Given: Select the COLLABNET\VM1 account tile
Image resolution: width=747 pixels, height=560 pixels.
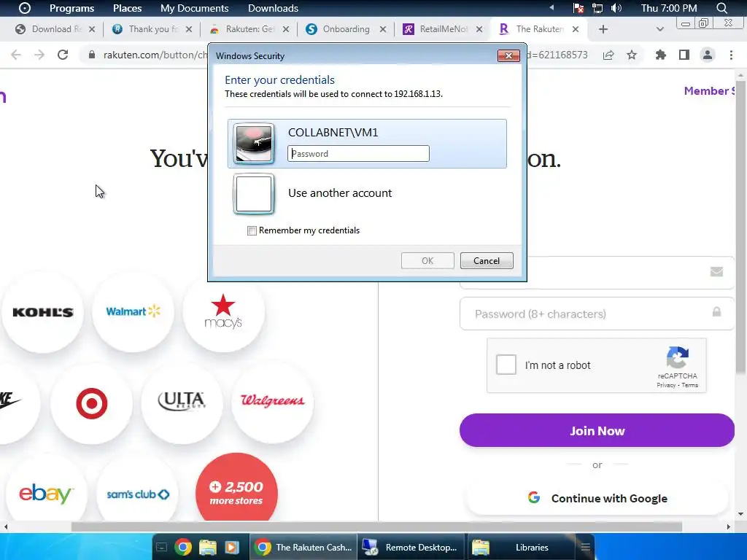Looking at the screenshot, I should tap(367, 144).
